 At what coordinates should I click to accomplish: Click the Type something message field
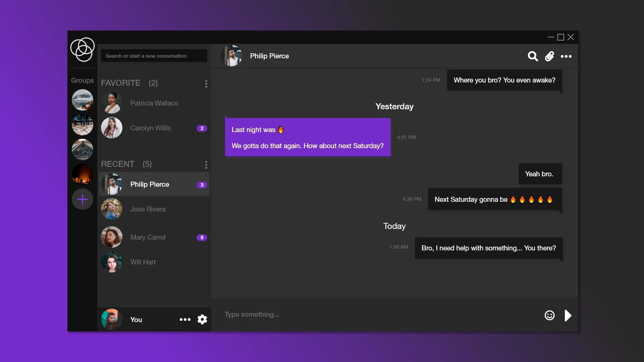coord(379,315)
